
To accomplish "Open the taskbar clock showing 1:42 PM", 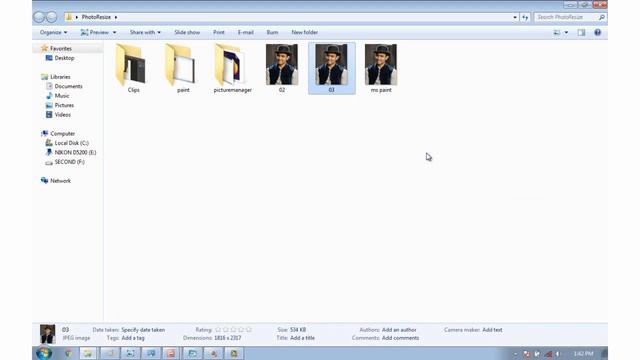I will coord(583,353).
